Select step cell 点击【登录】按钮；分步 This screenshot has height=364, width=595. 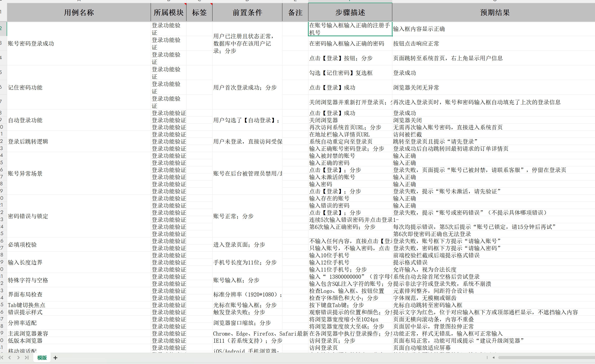[x=350, y=58]
